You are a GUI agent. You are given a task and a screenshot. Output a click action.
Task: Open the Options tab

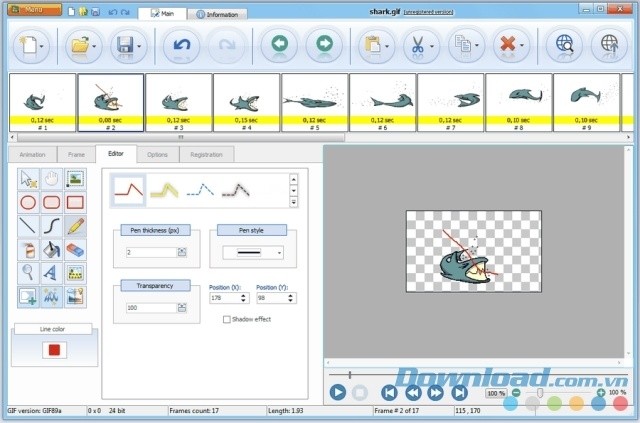click(x=158, y=155)
